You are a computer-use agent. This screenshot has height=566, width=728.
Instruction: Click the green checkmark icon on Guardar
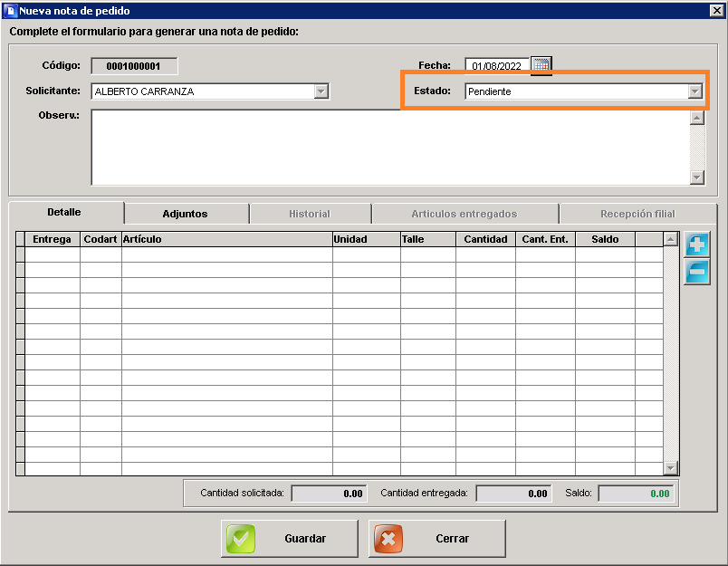click(x=241, y=539)
